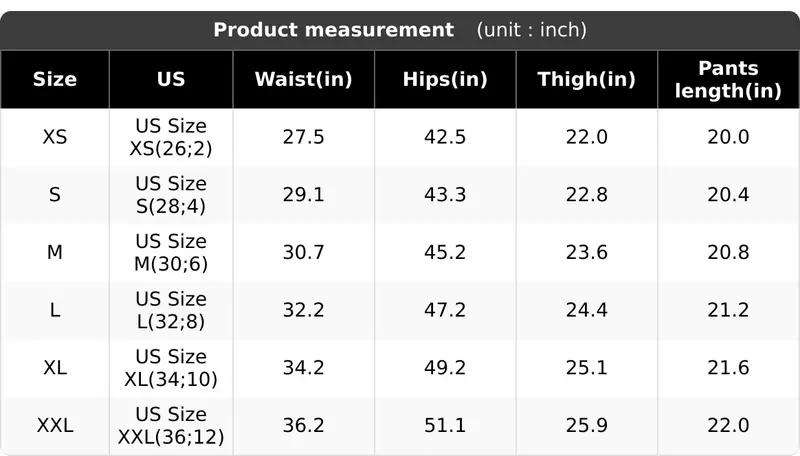Click the US Size S(28;4) cell

pyautogui.click(x=171, y=195)
